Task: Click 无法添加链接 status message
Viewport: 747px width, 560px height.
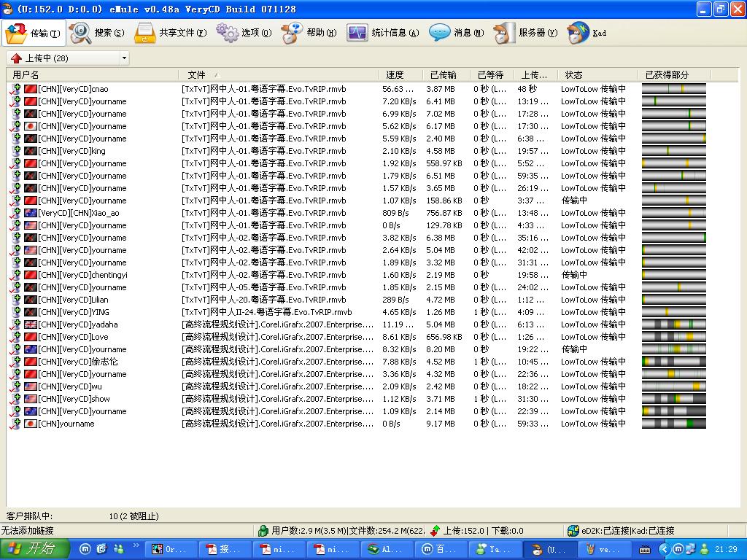Action: (27, 531)
